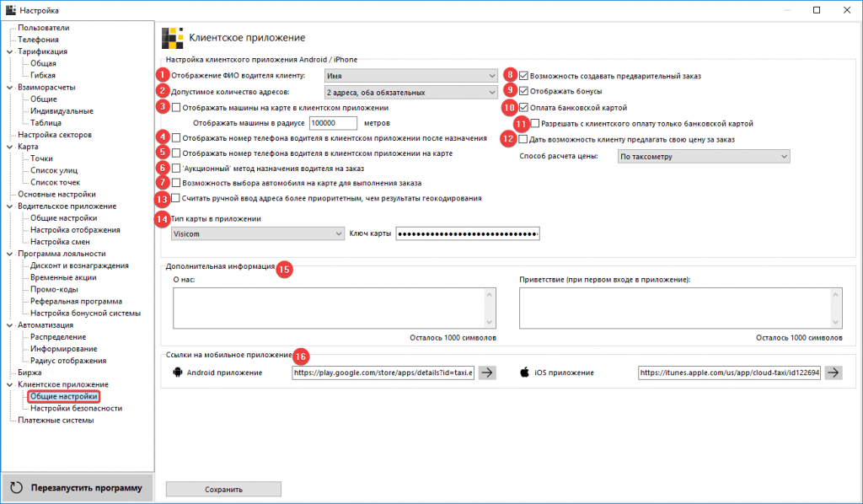Select Временные акции tree item

[x=63, y=278]
